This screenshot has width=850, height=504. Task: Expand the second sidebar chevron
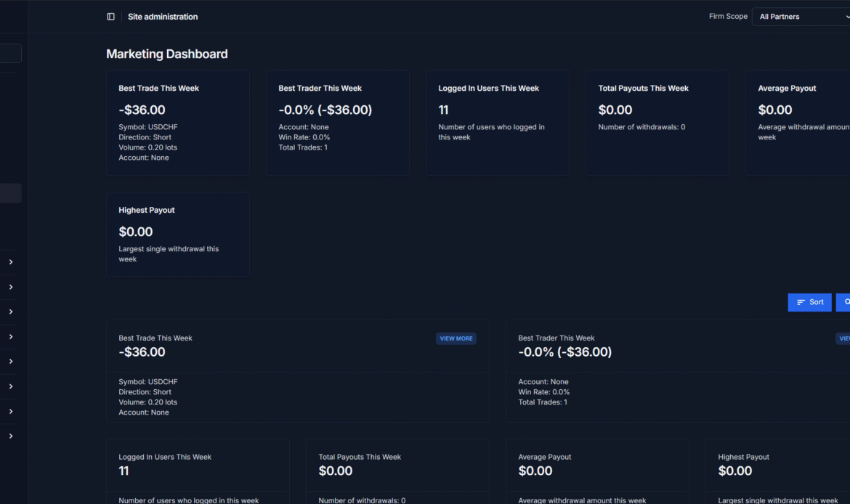pyautogui.click(x=11, y=287)
